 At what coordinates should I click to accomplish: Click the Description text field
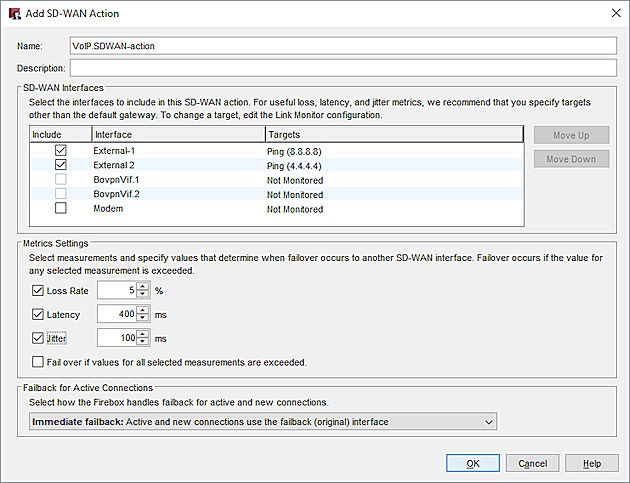coord(343,68)
